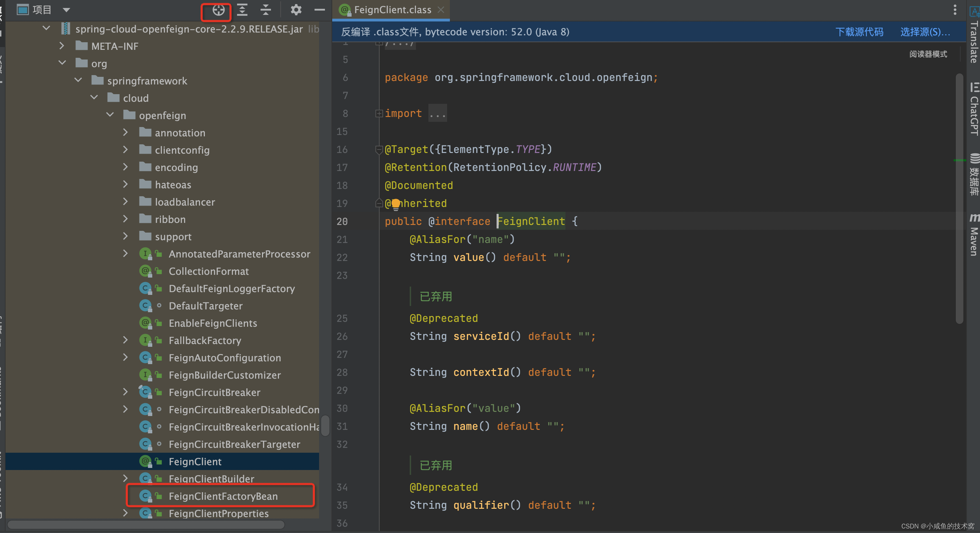Click the project tree vertical scrollbar thumb

click(x=325, y=425)
